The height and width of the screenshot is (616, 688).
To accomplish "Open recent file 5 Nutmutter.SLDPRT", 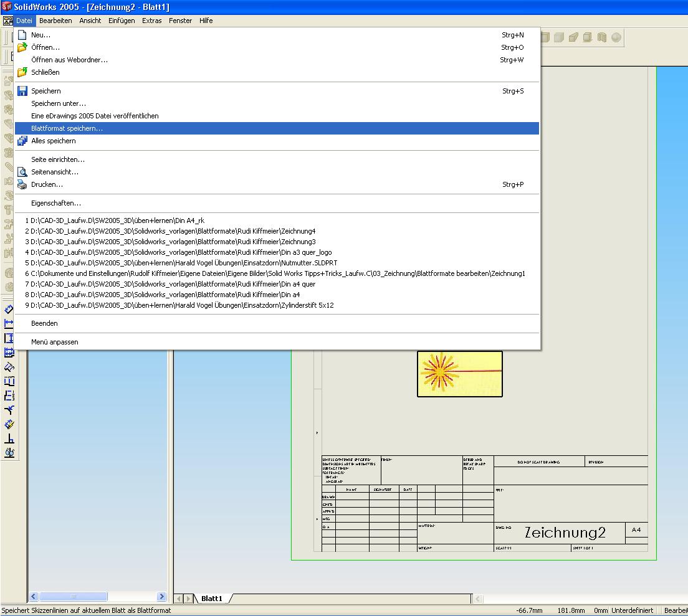I will [277, 263].
